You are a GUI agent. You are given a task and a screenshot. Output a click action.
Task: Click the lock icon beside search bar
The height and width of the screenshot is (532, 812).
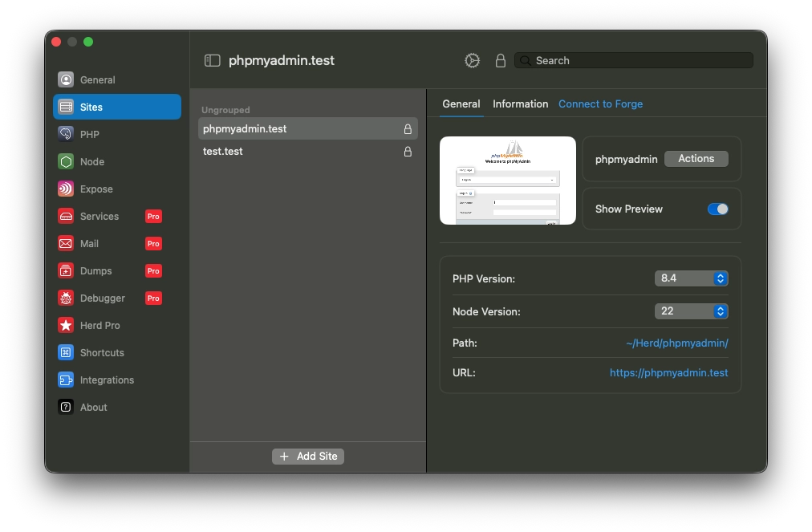(x=501, y=61)
